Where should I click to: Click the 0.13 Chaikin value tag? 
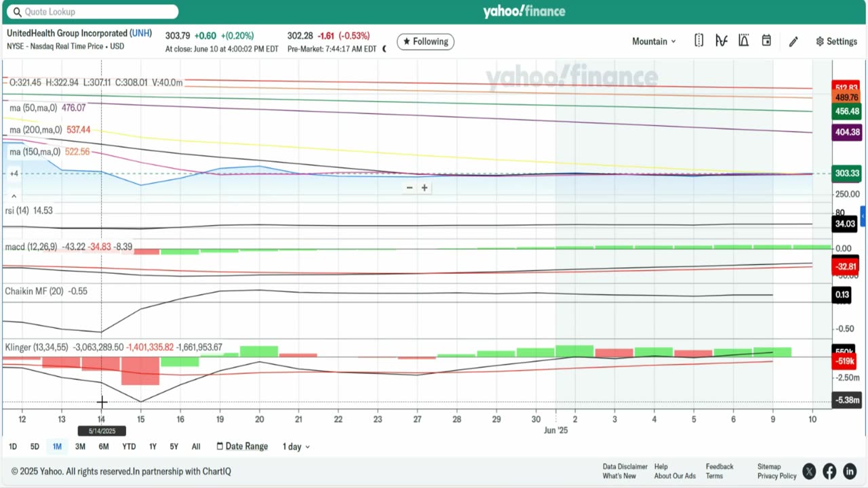coord(843,294)
